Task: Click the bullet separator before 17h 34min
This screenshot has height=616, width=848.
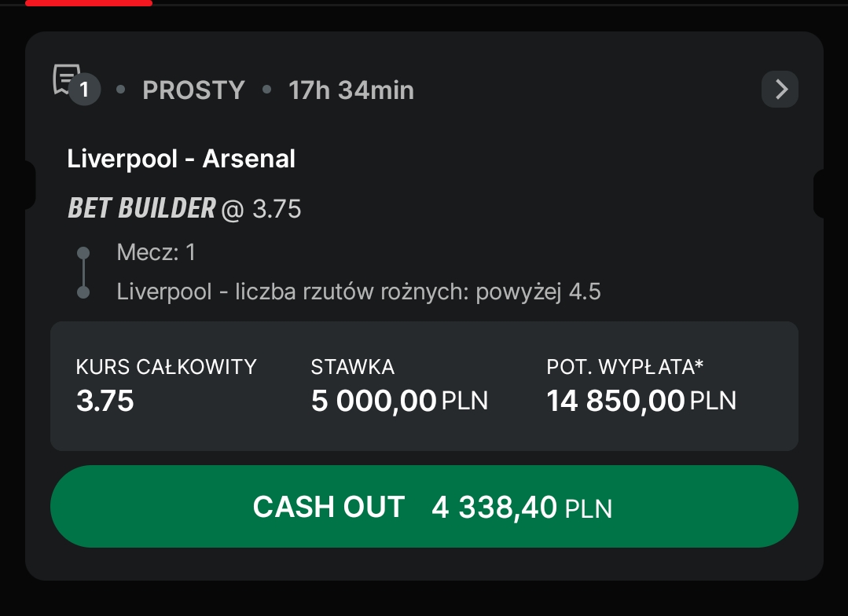Action: [x=267, y=90]
